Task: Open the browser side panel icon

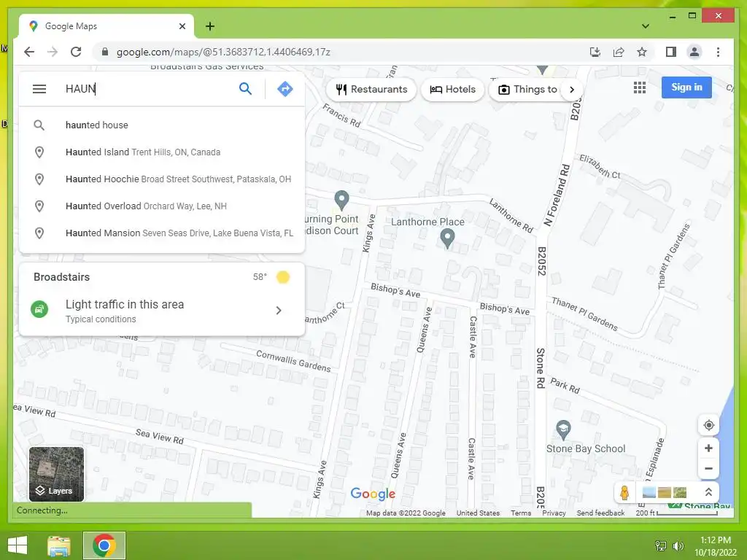Action: click(671, 52)
